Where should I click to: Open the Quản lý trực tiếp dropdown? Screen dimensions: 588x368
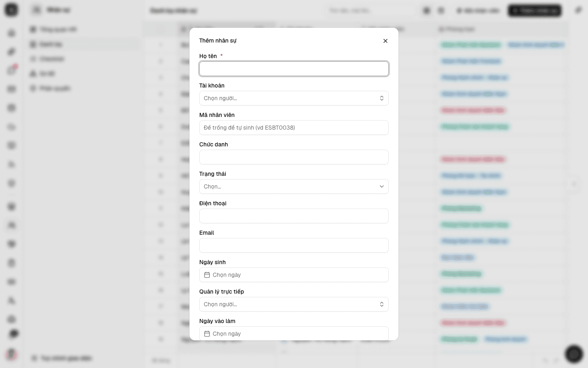click(x=294, y=304)
